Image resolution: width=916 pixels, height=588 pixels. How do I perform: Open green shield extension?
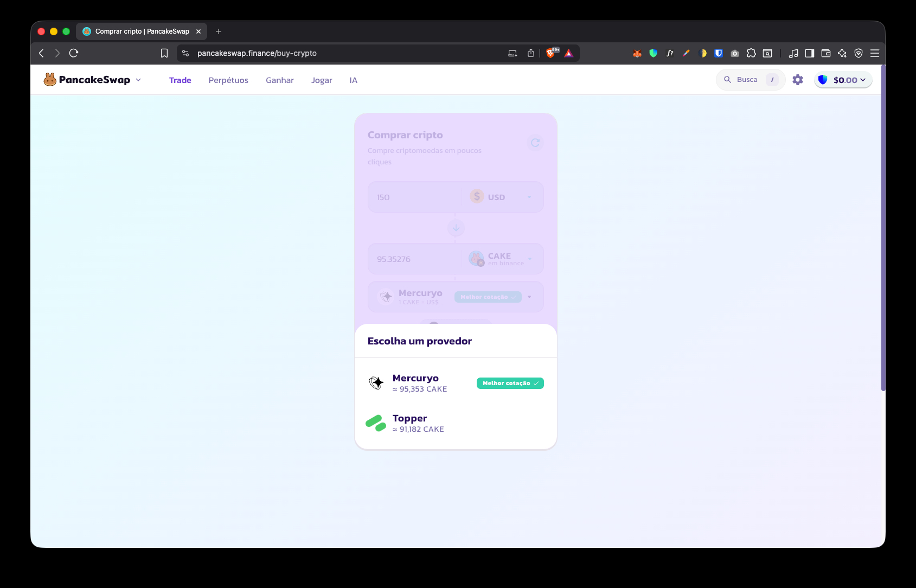click(x=654, y=53)
